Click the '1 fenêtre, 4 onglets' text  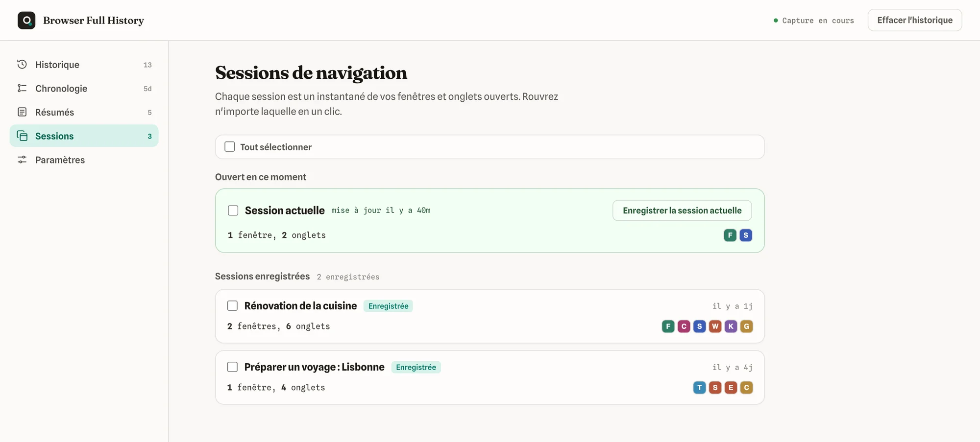coord(276,388)
